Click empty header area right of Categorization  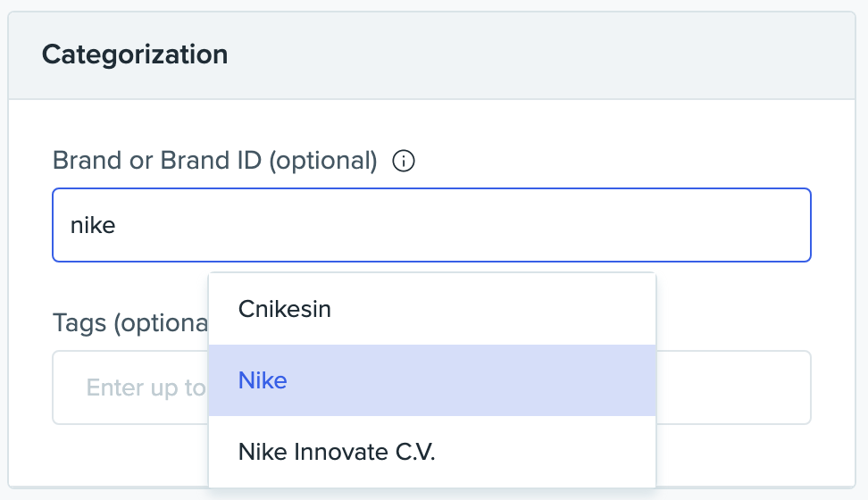[580, 55]
